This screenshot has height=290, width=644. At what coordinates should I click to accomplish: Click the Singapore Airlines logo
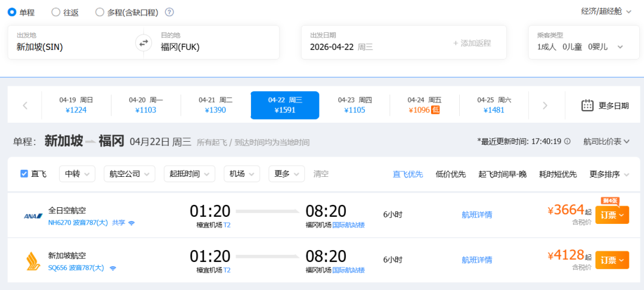click(x=31, y=261)
